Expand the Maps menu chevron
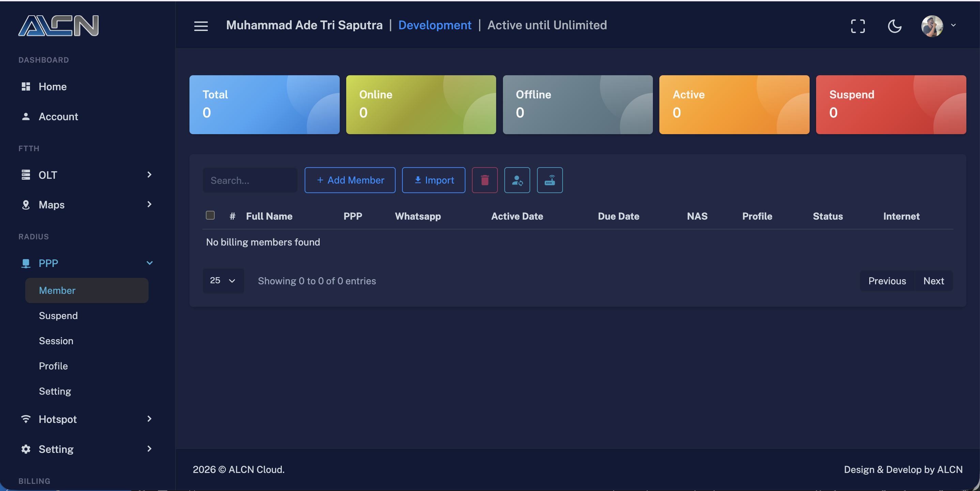This screenshot has width=980, height=491. 149,204
